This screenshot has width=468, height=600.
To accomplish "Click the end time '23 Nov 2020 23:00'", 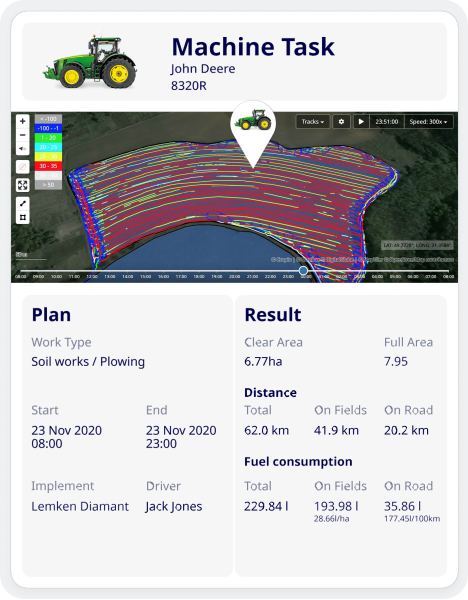I will 181,437.
